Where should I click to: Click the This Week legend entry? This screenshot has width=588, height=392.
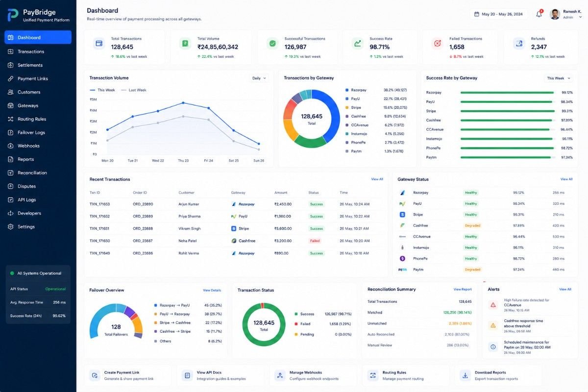[x=102, y=90]
